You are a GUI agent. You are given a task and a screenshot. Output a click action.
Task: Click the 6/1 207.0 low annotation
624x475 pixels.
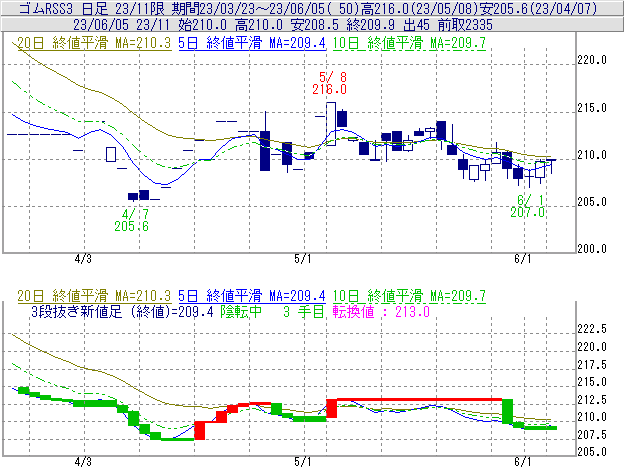click(x=528, y=206)
